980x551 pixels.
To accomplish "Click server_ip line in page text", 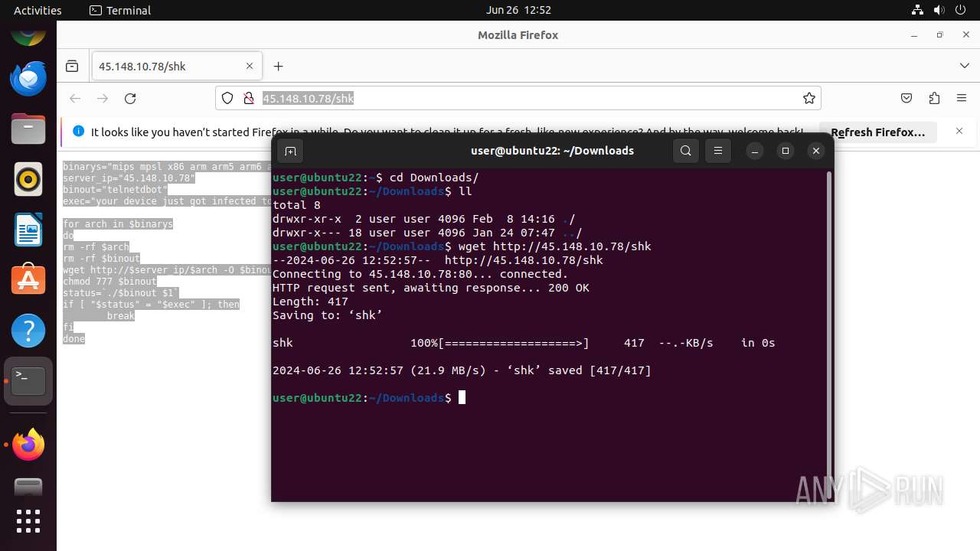I will click(x=129, y=178).
